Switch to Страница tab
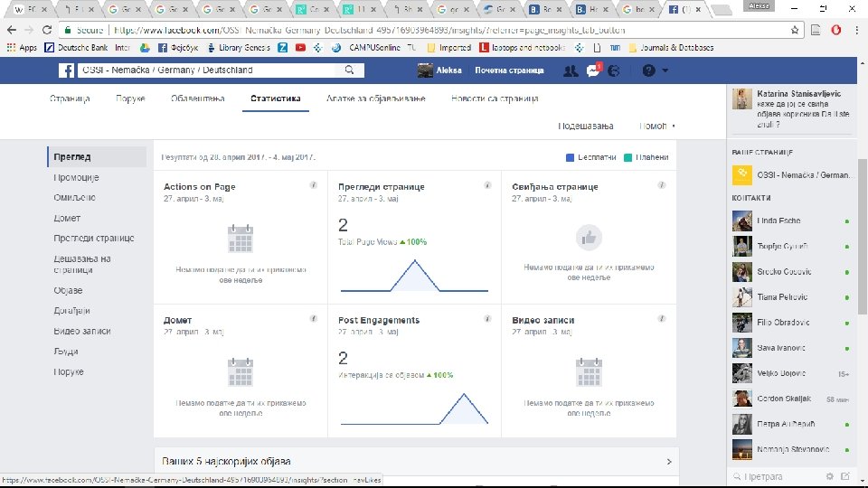868x488 pixels. (x=70, y=99)
